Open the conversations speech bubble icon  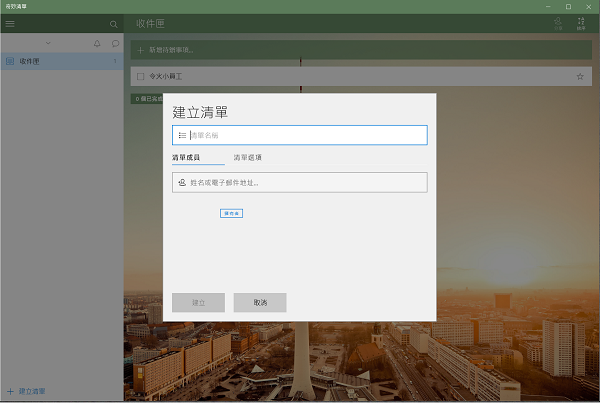[115, 43]
